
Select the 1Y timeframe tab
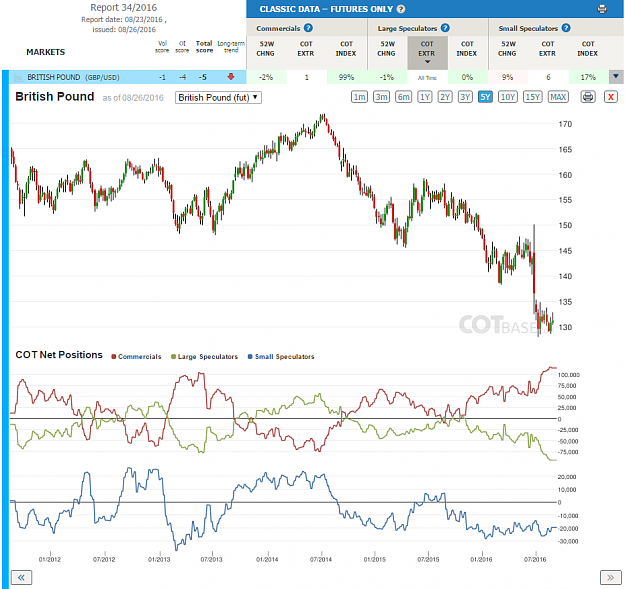click(x=425, y=97)
